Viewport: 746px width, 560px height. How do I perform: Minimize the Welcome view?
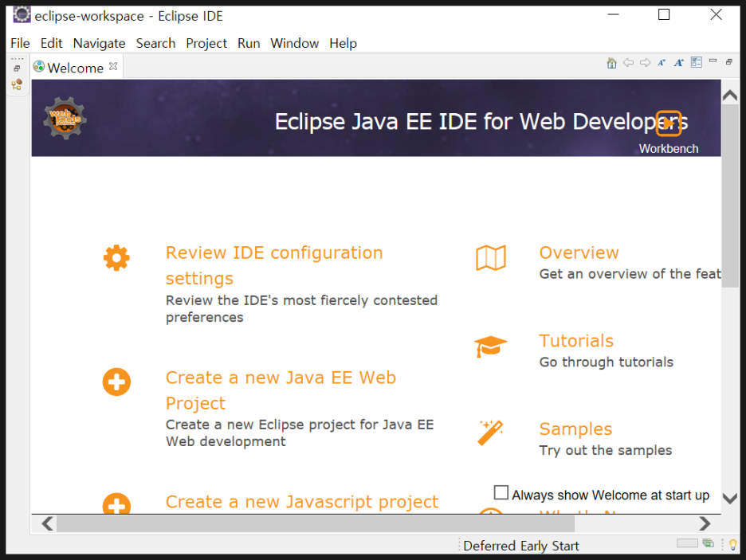[713, 61]
